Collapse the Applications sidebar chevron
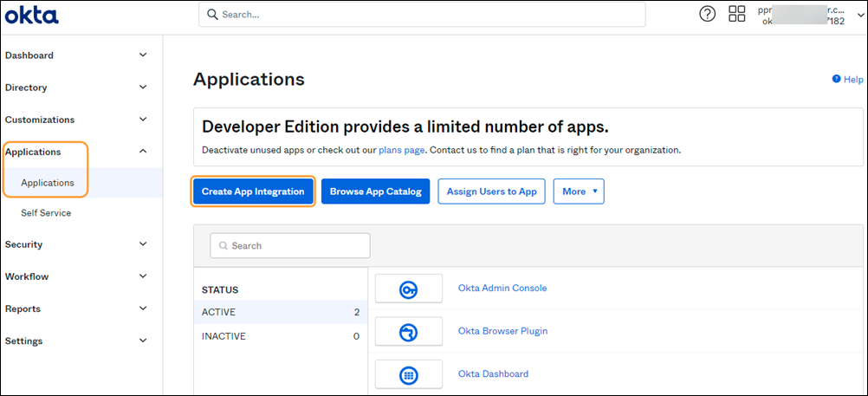Viewport: 868px width, 396px height. (143, 151)
